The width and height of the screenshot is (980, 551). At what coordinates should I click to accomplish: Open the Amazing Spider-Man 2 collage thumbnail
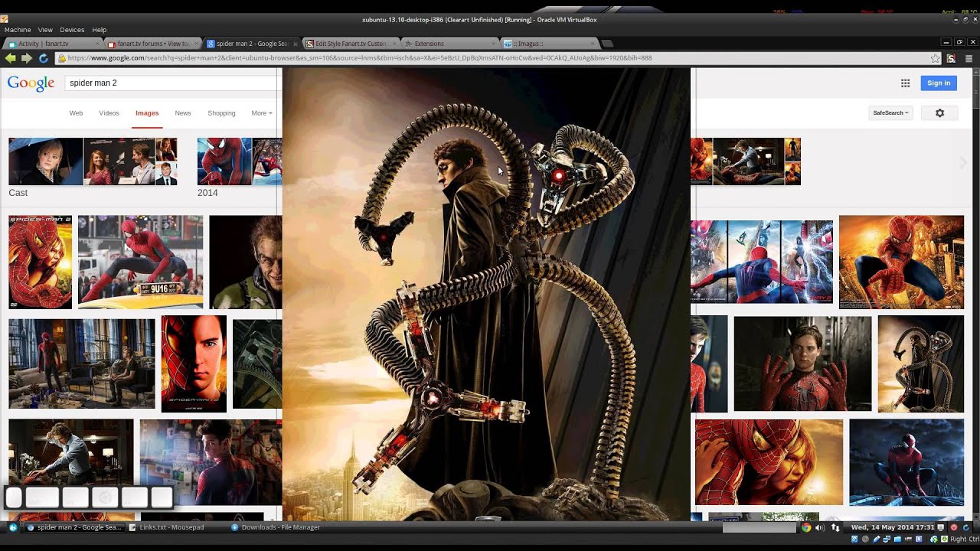click(762, 262)
